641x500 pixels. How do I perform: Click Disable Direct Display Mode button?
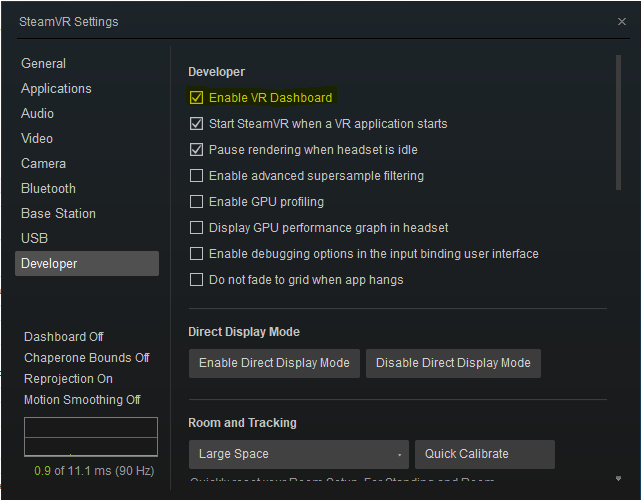point(453,363)
